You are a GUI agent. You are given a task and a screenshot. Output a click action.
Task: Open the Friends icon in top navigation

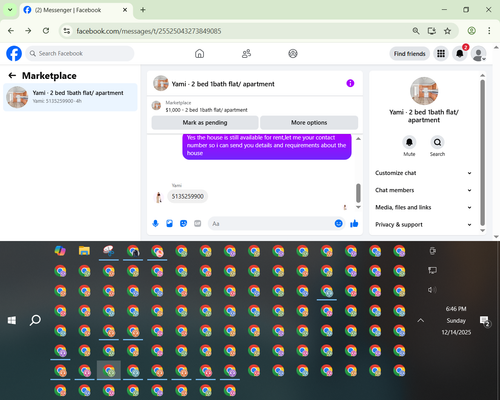click(x=246, y=53)
